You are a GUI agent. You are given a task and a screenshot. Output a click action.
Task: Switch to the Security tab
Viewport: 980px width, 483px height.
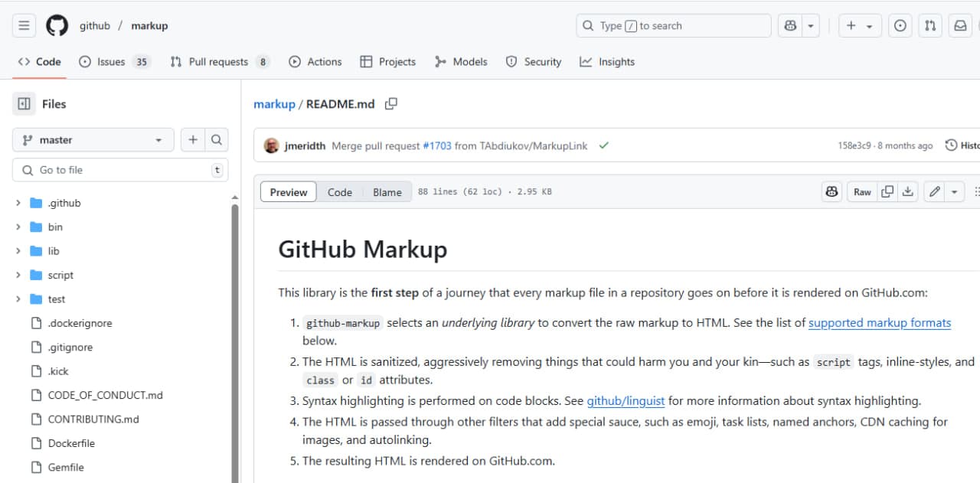click(x=534, y=62)
